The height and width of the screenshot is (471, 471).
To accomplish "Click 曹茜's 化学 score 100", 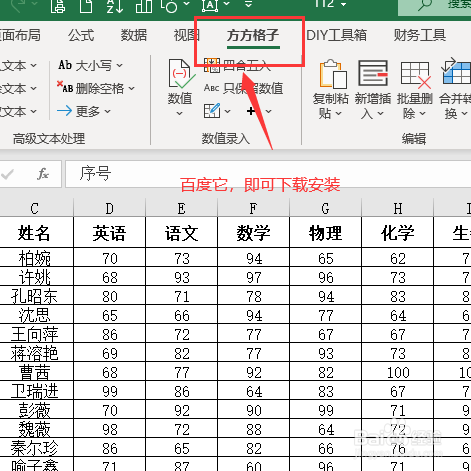I will [x=397, y=372].
